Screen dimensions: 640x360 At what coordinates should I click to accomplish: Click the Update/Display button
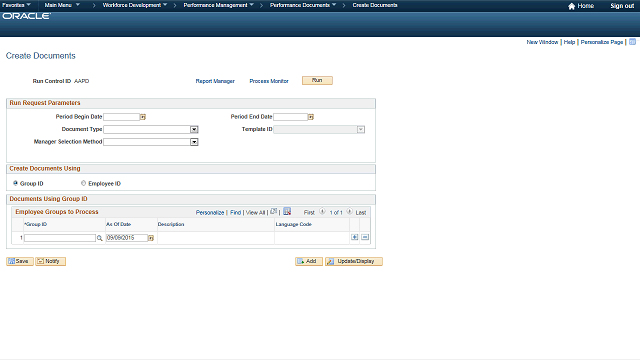[x=353, y=261]
